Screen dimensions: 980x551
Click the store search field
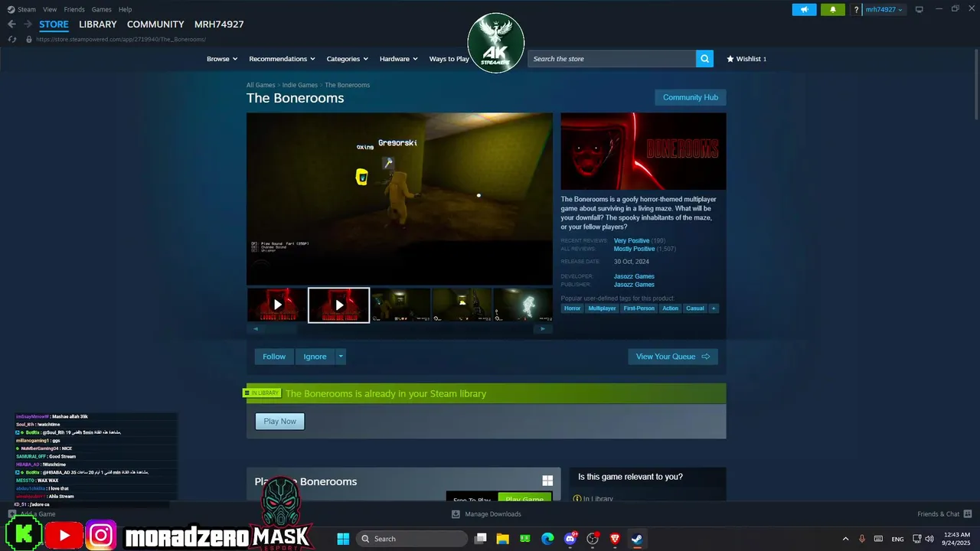point(612,59)
